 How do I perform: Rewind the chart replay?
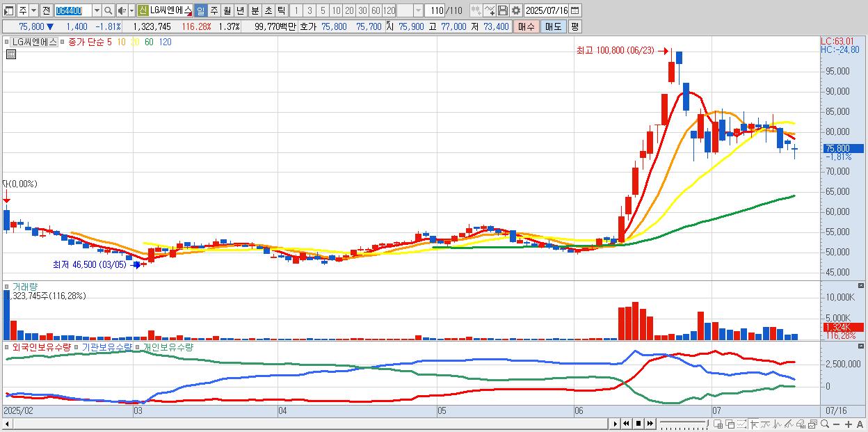[x=626, y=424]
